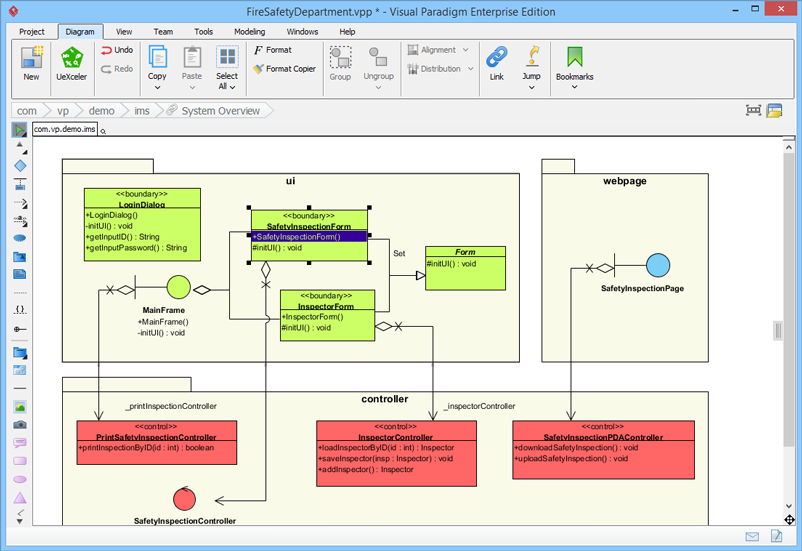Expand the Jump dropdown menu

[531, 87]
